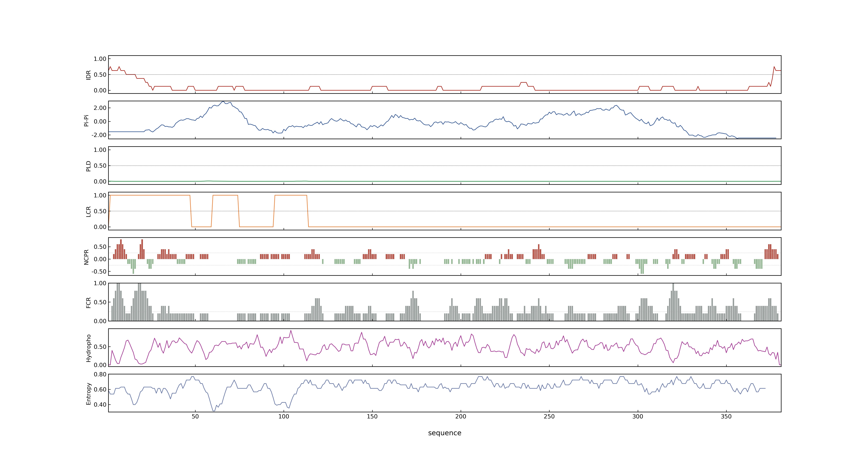Select the Entropy y-axis label
The width and height of the screenshot is (868, 463).
(88, 393)
